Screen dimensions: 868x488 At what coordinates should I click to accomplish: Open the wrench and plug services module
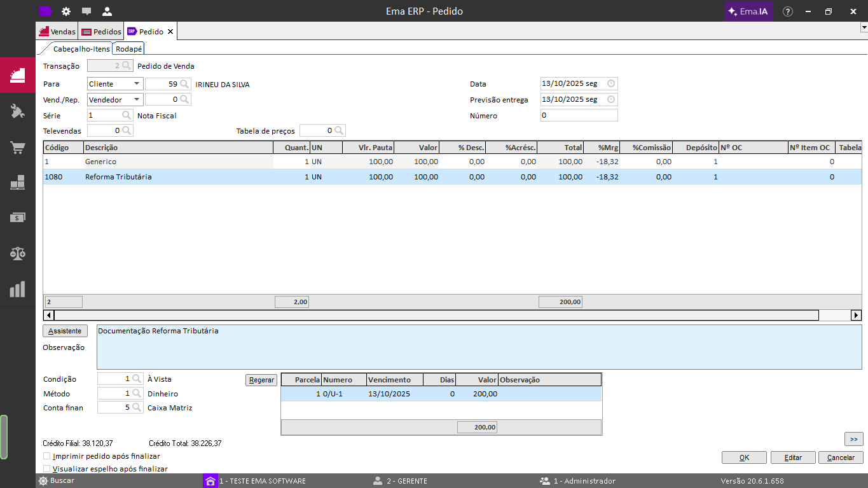coord(17,112)
